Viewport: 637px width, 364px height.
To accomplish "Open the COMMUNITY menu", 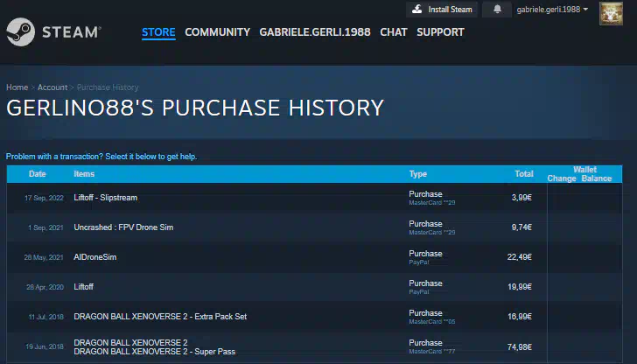I will click(217, 32).
